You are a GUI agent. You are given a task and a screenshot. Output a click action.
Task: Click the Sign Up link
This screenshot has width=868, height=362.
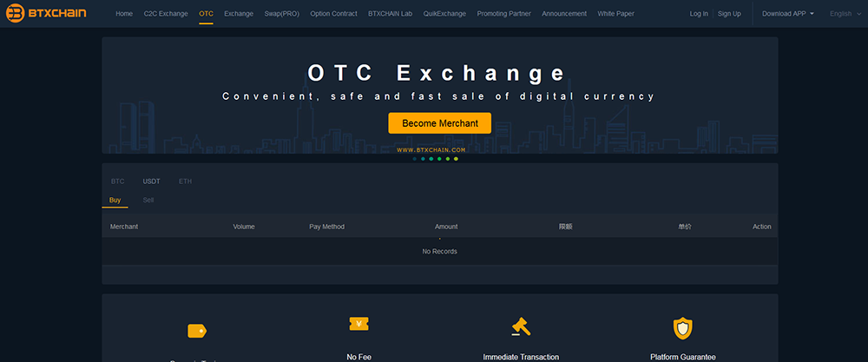pyautogui.click(x=729, y=14)
